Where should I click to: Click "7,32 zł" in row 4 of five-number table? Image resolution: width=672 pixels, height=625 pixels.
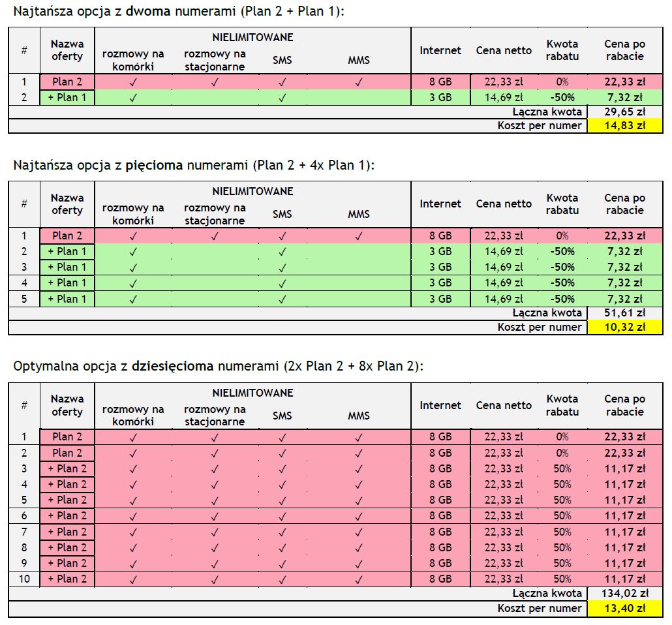(625, 283)
